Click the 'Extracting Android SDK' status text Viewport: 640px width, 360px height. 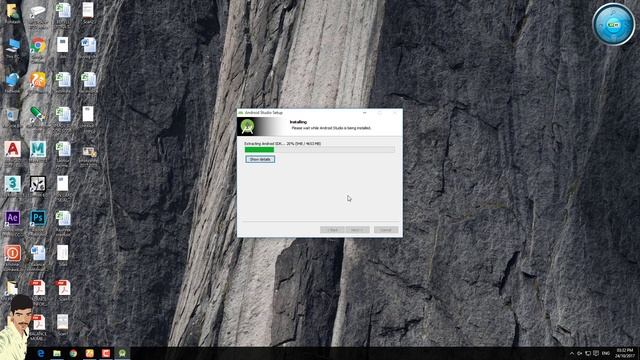click(x=282, y=144)
